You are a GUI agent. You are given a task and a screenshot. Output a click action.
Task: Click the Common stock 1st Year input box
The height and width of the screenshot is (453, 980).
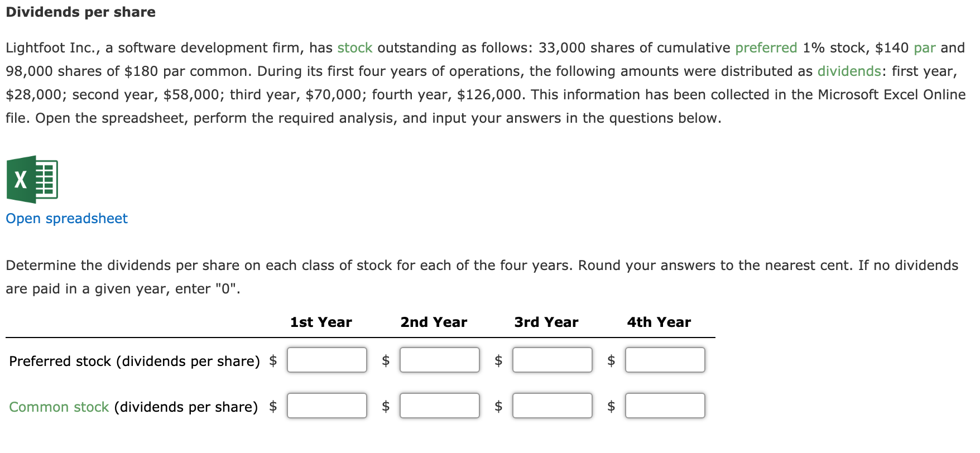pos(326,406)
